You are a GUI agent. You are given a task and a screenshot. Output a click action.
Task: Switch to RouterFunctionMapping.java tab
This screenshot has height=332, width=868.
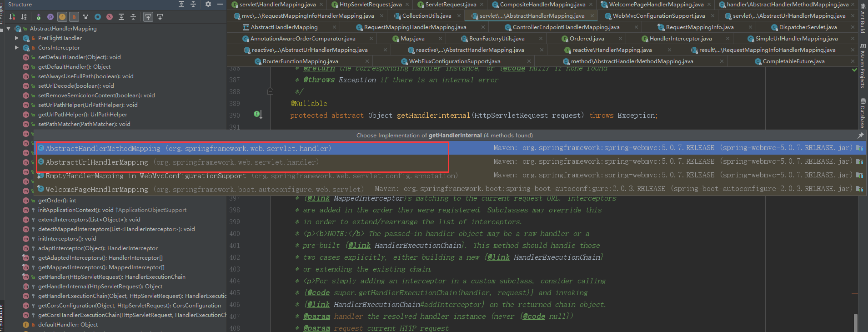coord(300,61)
